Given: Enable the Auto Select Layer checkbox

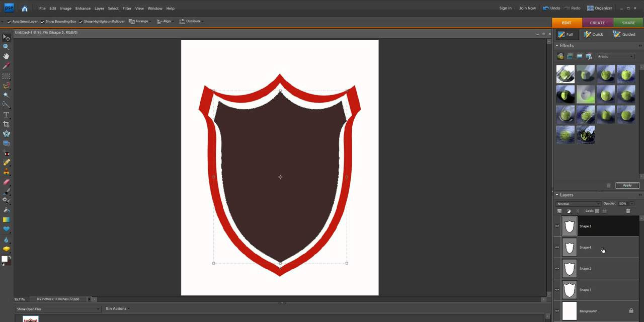Looking at the screenshot, I should coord(9,22).
